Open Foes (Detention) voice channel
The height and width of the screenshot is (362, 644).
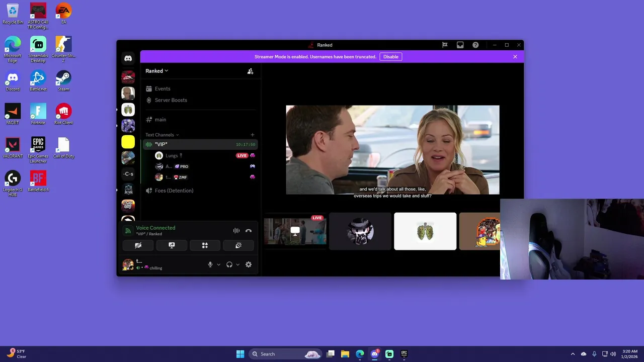[200, 191]
